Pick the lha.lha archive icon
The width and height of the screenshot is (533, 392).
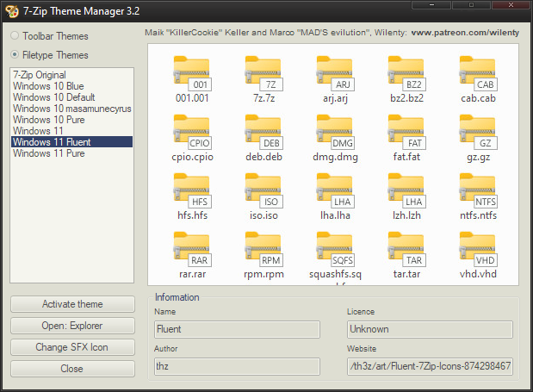[x=335, y=191]
